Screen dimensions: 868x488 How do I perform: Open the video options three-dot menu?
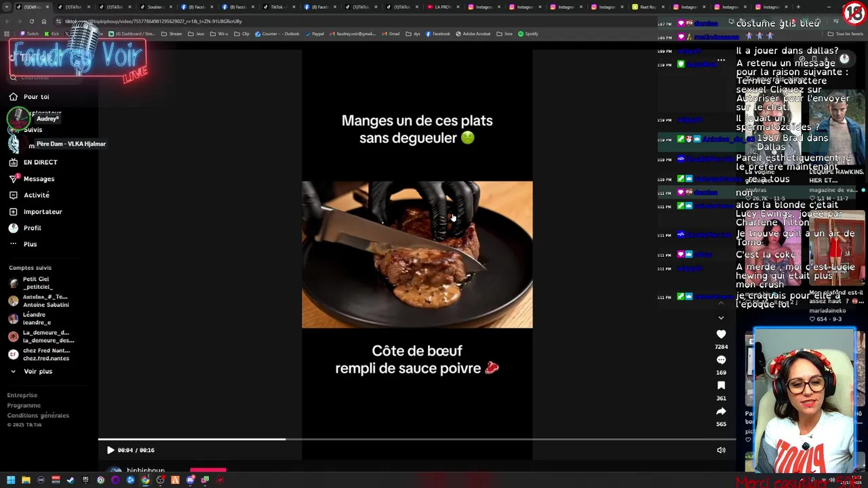[x=721, y=60]
